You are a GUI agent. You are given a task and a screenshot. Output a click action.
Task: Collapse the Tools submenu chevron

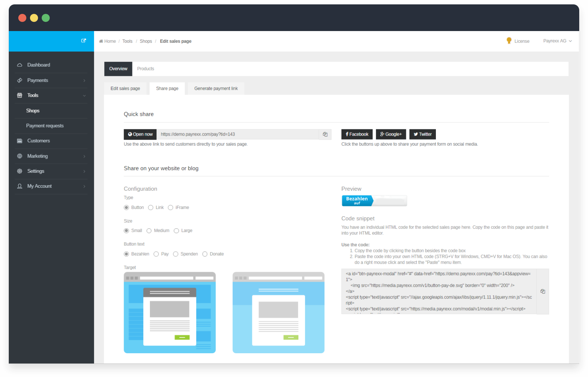84,96
